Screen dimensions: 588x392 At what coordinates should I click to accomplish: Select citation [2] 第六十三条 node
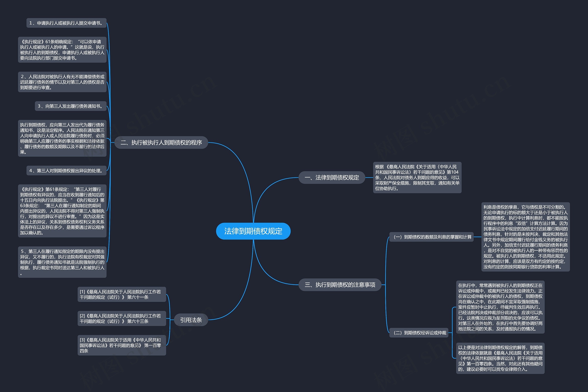(x=122, y=318)
